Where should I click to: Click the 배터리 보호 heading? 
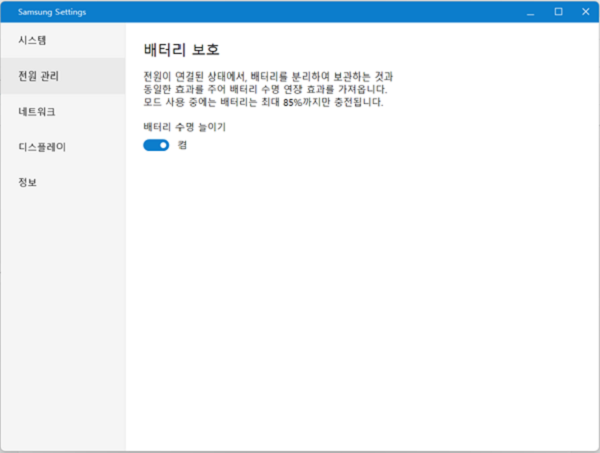tap(181, 50)
